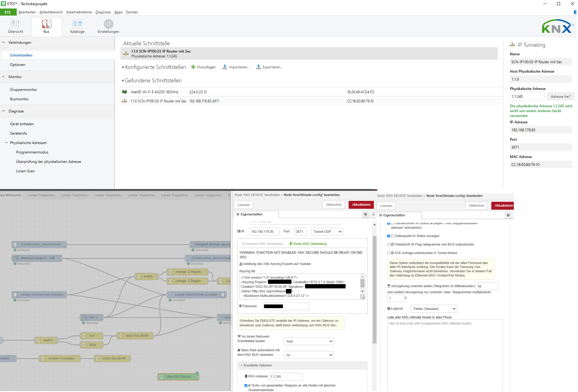Open Anleitung des XML Keyring Exports link
The image size is (578, 392).
tap(277, 264)
